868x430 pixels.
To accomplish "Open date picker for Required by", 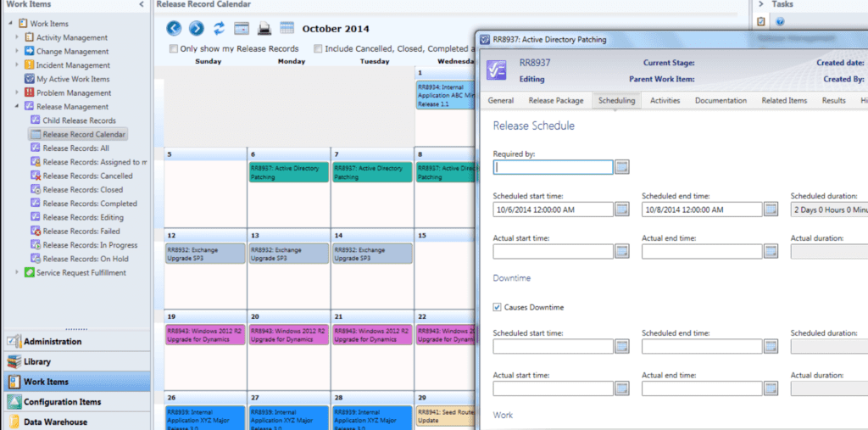I will (x=622, y=167).
